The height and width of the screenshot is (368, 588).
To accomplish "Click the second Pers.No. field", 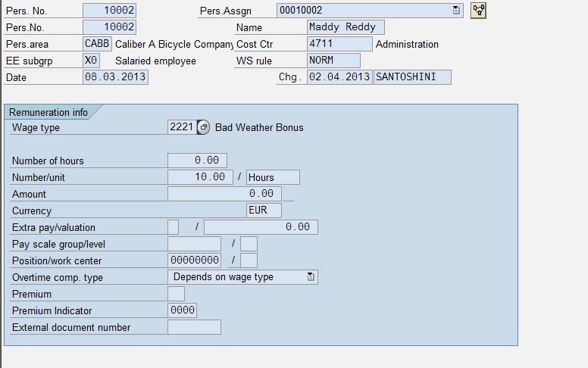I will tap(110, 27).
